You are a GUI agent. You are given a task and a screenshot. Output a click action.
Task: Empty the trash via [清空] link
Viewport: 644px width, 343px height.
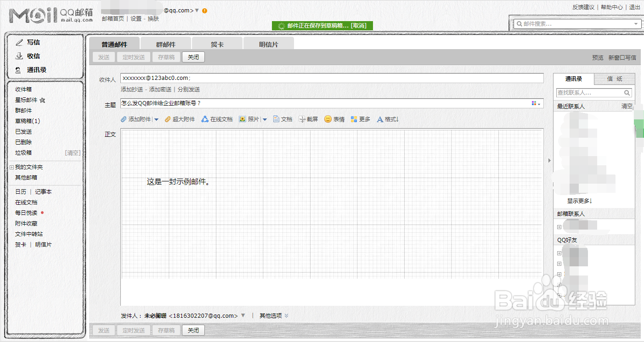tap(73, 153)
